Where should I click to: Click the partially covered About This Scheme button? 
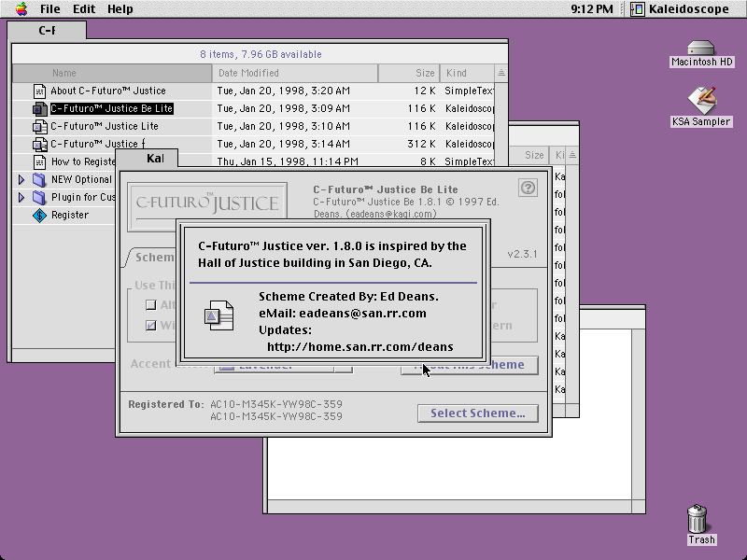(470, 365)
